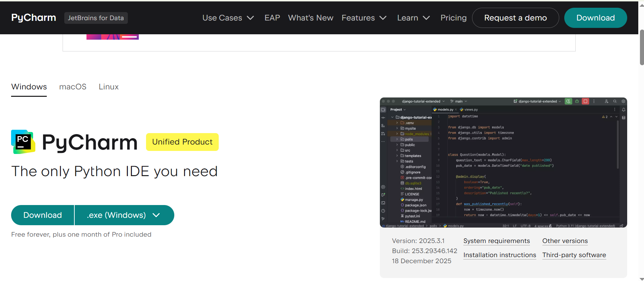Screen dimensions: 644x281
Task: Select manage.py in the project tree
Action: [x=412, y=200]
